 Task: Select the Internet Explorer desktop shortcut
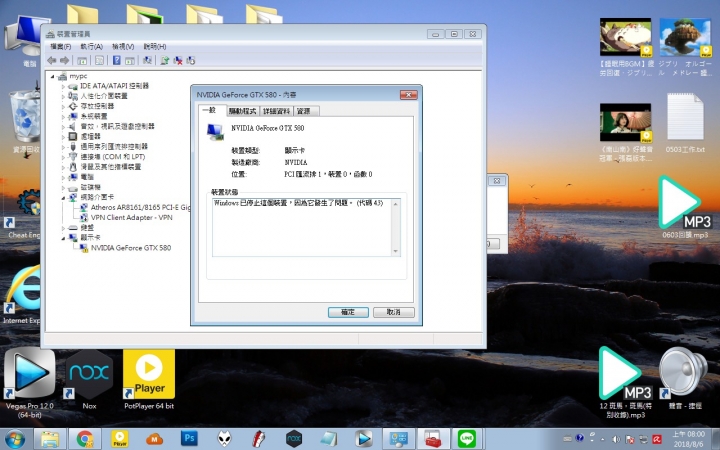(x=22, y=295)
